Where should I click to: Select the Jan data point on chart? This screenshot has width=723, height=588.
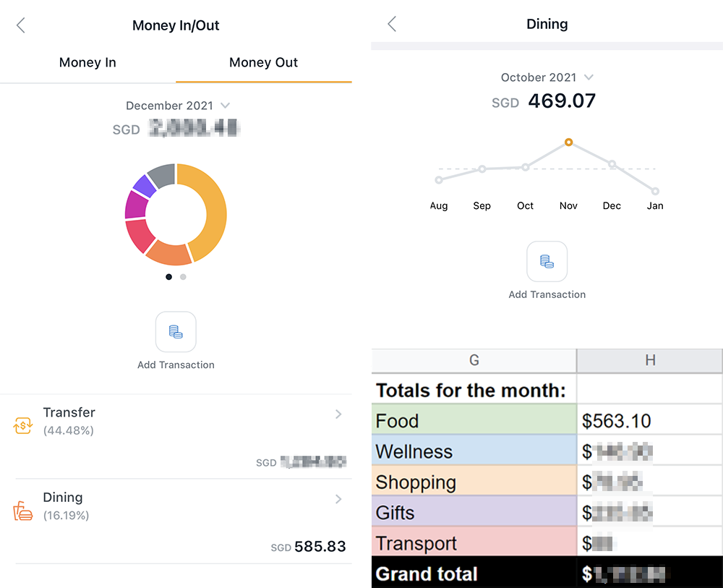pos(655,192)
